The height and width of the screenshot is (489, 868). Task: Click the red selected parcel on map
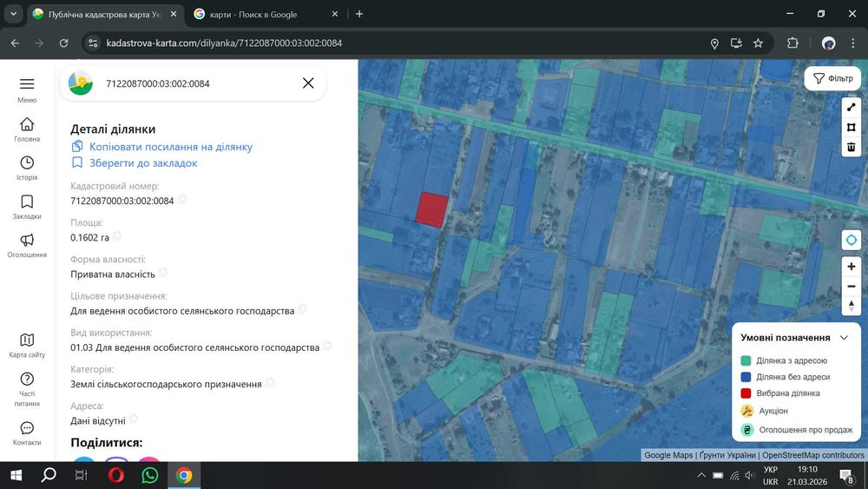coord(431,209)
